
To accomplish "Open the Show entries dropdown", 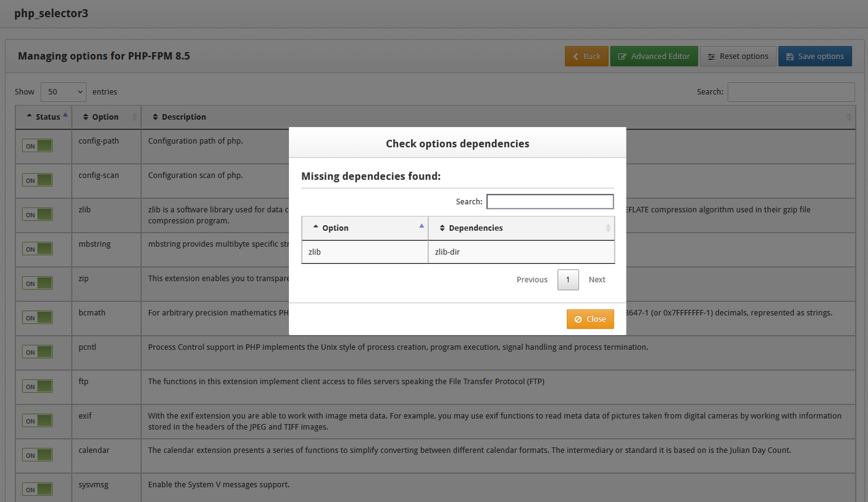I will coord(64,92).
